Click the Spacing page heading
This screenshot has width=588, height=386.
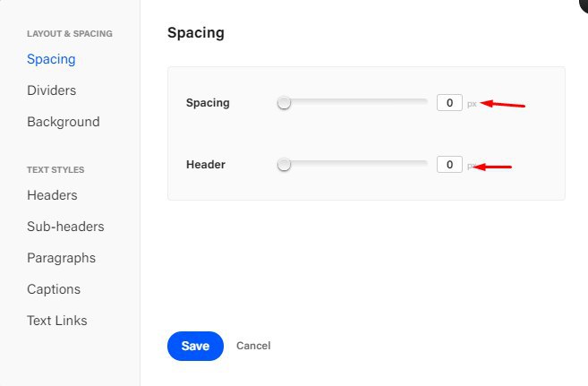pos(195,33)
